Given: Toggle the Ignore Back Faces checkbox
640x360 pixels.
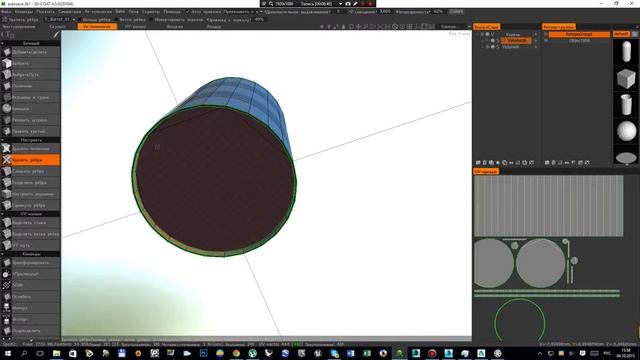Looking at the screenshot, I should pyautogui.click(x=151, y=19).
